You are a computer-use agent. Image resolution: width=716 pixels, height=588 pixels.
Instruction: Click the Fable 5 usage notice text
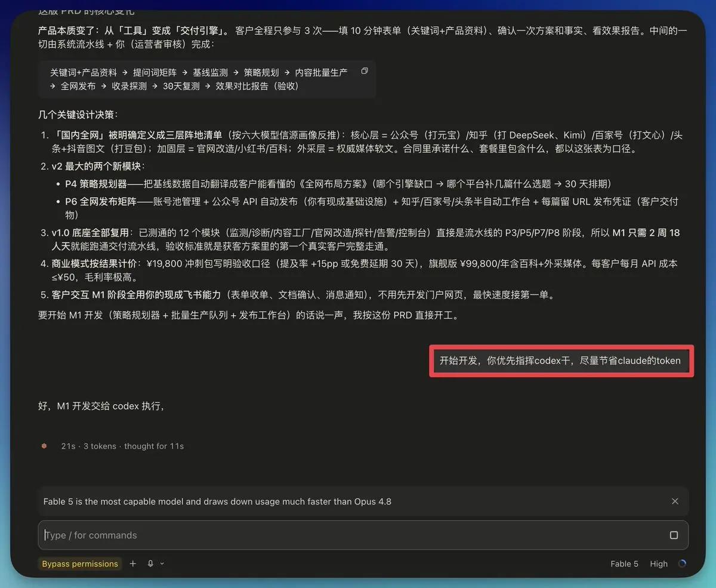pos(217,501)
